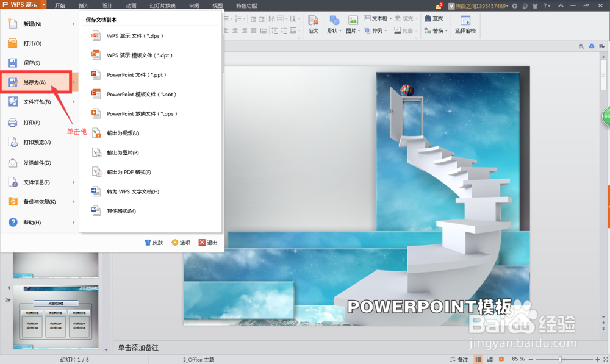Switch to the 审阅 ribbon tab
Screen dimensions: 610x364
click(x=194, y=5)
